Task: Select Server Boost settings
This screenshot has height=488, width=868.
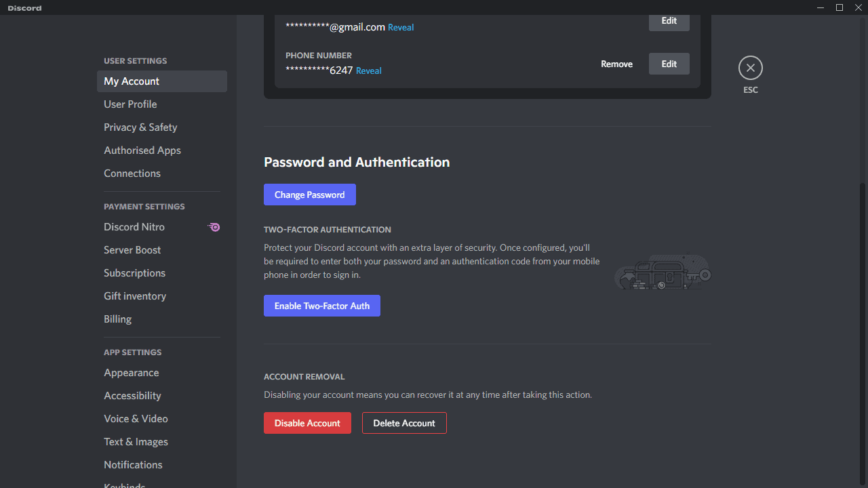Action: [161, 250]
